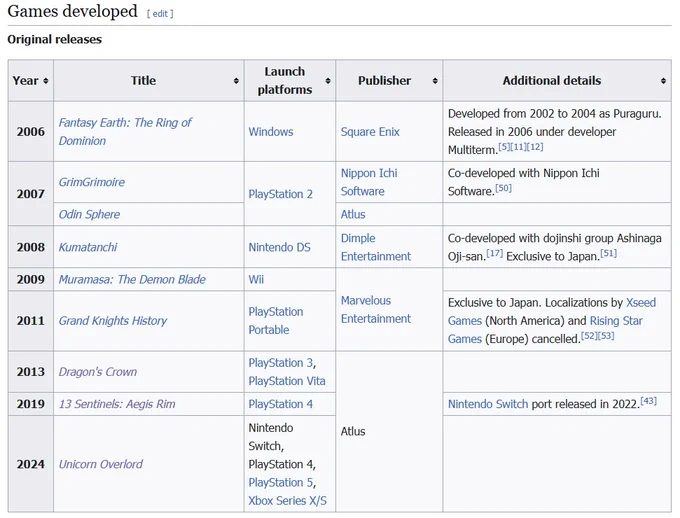
Task: Open the Atlus link in Odin Sphere row
Action: click(353, 214)
